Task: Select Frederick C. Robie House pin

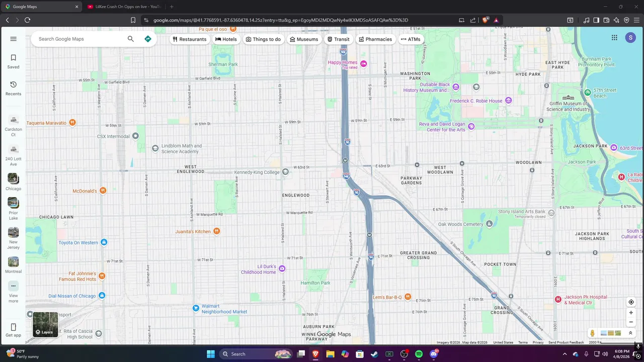Action: point(508,101)
